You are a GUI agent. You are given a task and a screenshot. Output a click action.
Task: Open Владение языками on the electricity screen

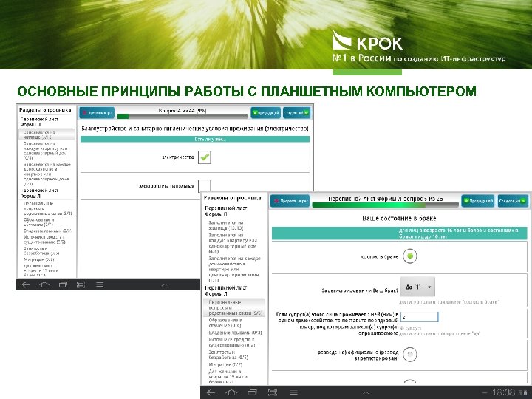click(x=47, y=231)
